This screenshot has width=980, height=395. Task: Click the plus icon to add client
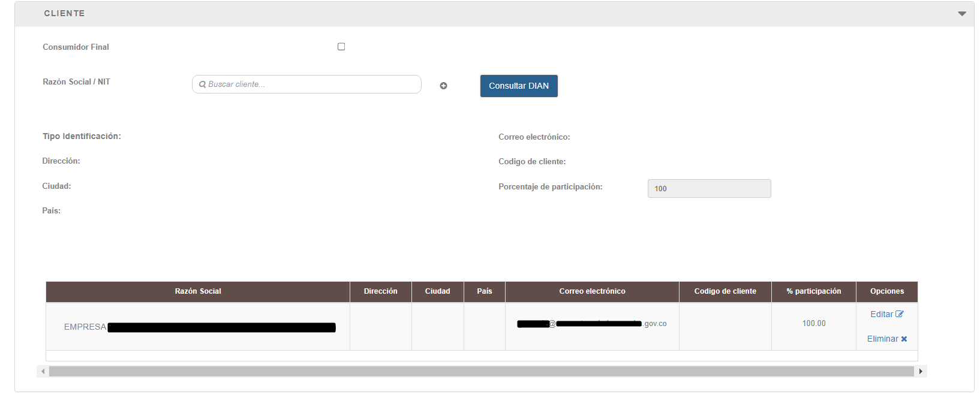click(443, 86)
